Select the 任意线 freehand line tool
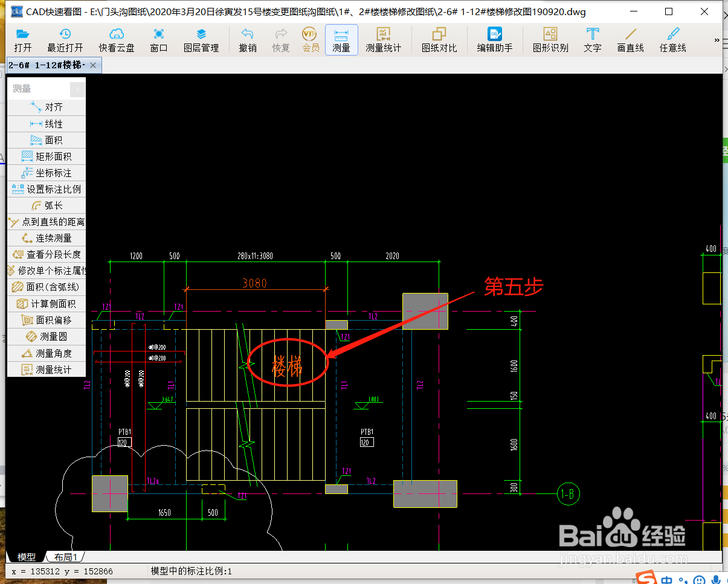The image size is (728, 584). point(672,40)
